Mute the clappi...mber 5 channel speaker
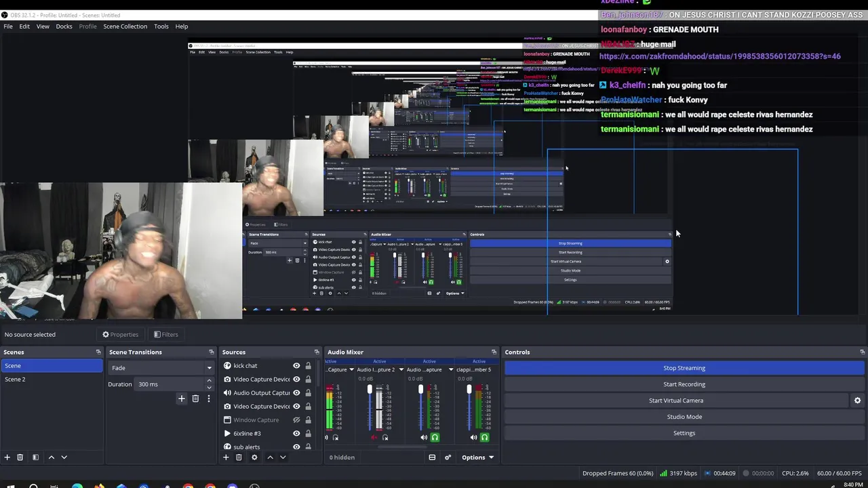 [x=473, y=438]
